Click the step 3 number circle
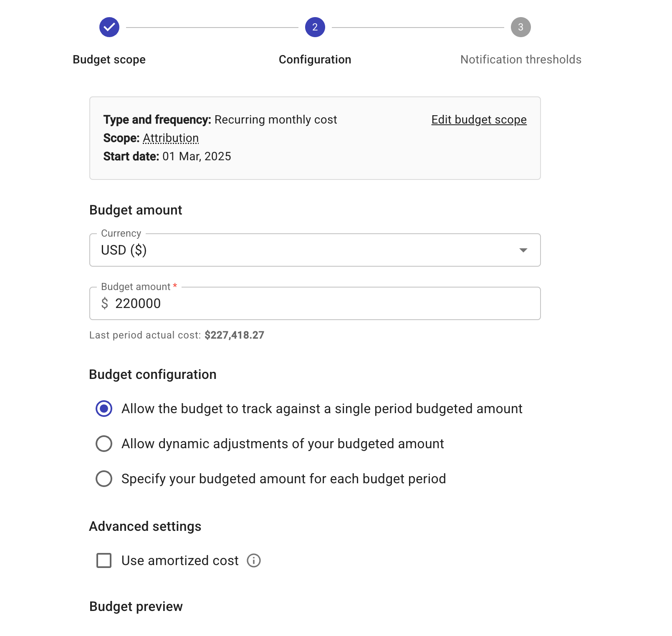The image size is (672, 636). 520,27
